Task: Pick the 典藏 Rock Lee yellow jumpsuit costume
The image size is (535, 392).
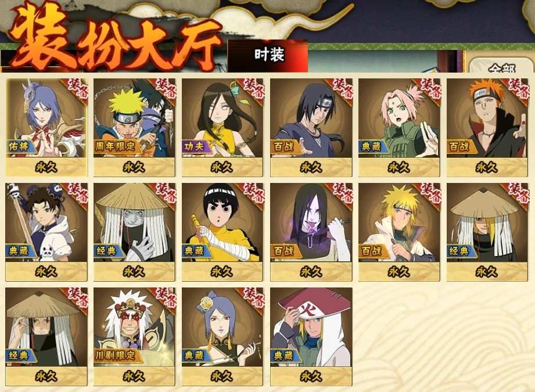Action: (222, 232)
